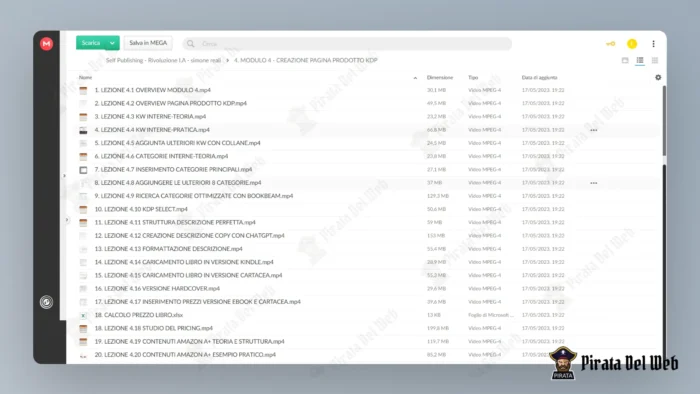This screenshot has width=700, height=394.
Task: Expand the left sidebar chevron
Action: pos(64,176)
